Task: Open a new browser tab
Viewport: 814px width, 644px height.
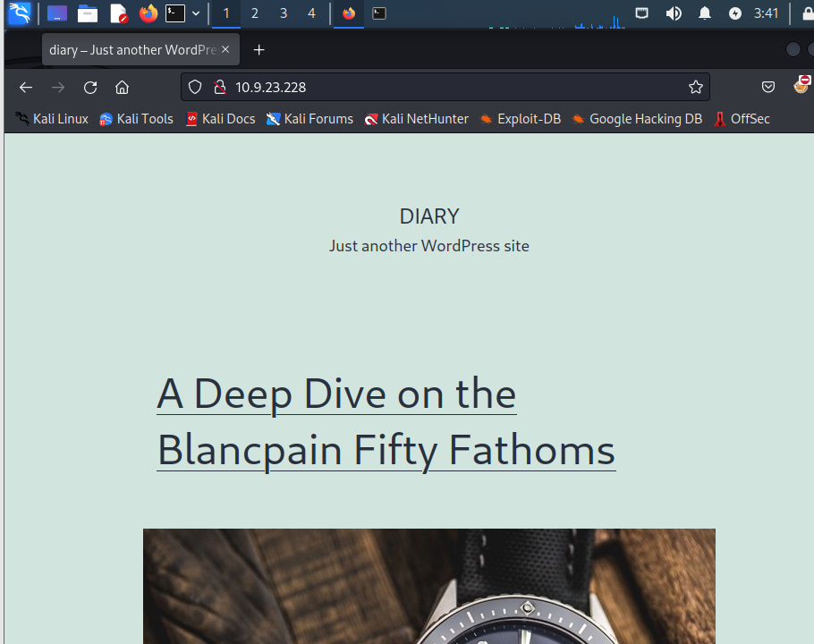Action: point(259,50)
